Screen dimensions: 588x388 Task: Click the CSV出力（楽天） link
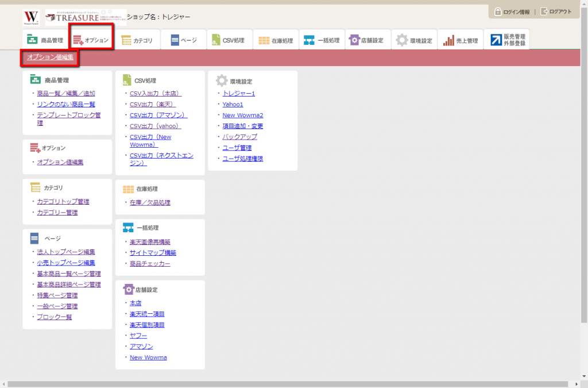[x=152, y=104]
